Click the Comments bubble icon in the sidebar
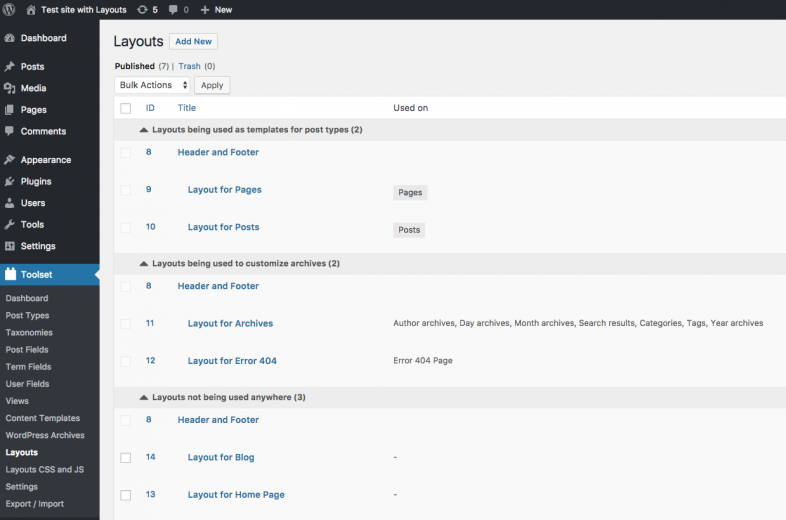Viewport: 786px width, 520px height. point(10,131)
